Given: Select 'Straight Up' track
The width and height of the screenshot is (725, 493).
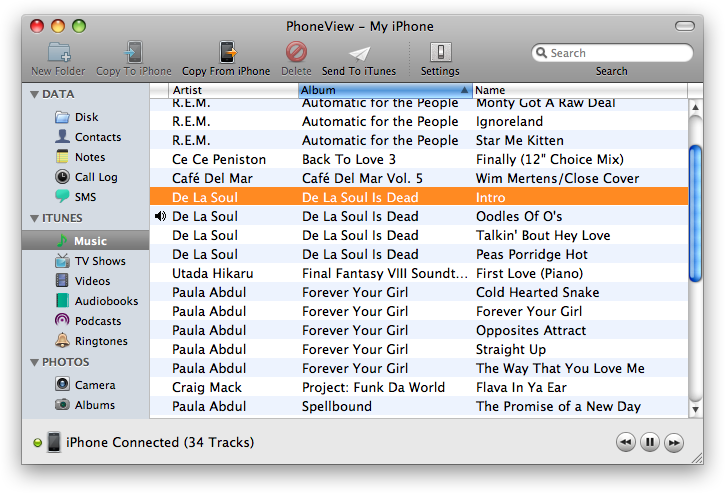Looking at the screenshot, I should point(419,349).
